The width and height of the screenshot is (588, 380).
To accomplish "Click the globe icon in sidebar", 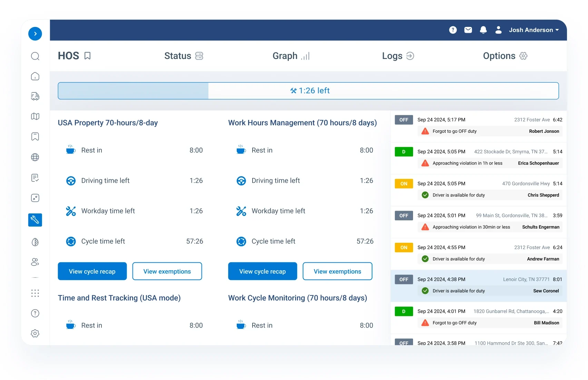I will [35, 157].
